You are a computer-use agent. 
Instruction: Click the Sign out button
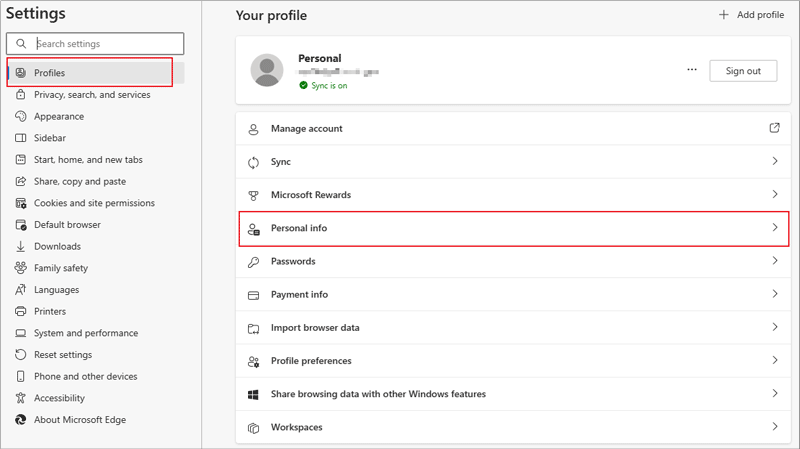743,71
